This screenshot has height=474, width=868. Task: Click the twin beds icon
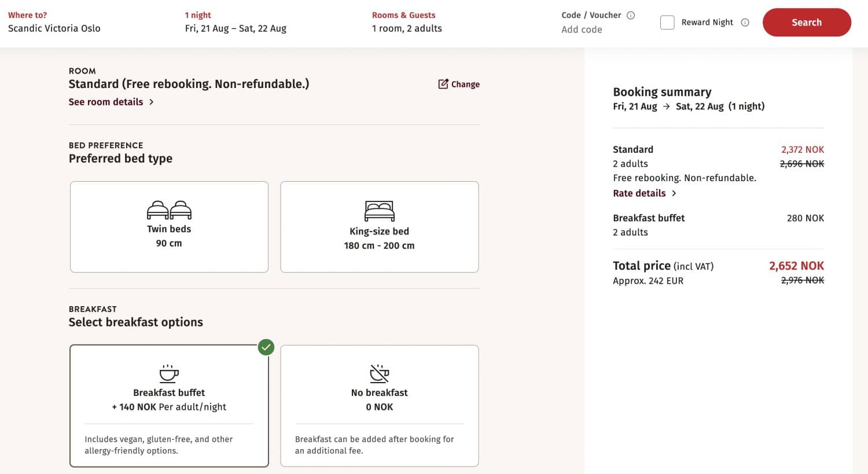click(x=169, y=210)
